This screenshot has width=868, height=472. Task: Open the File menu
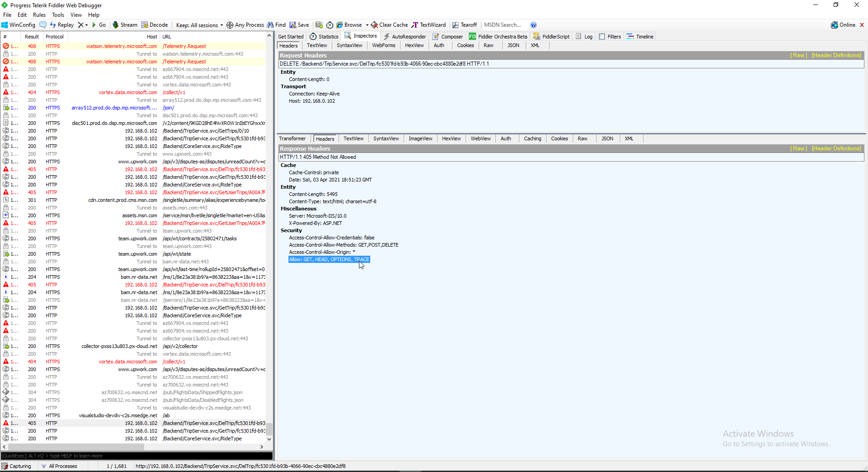(x=7, y=15)
